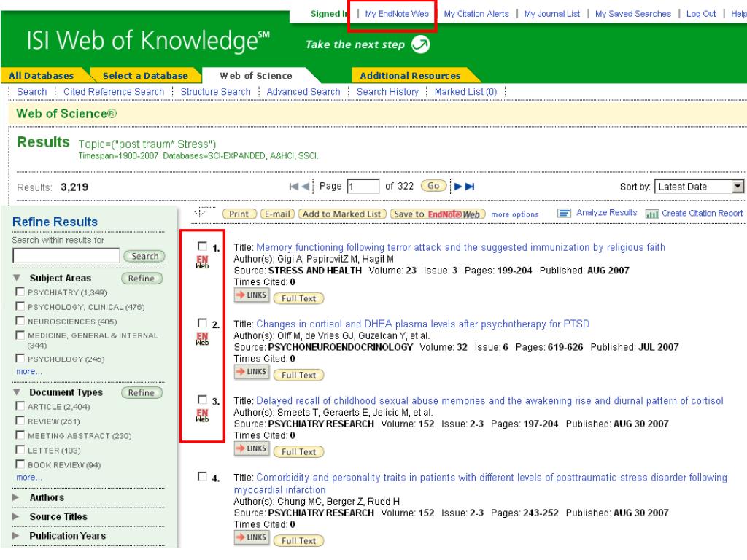Click the Analyze Results icon

point(564,214)
